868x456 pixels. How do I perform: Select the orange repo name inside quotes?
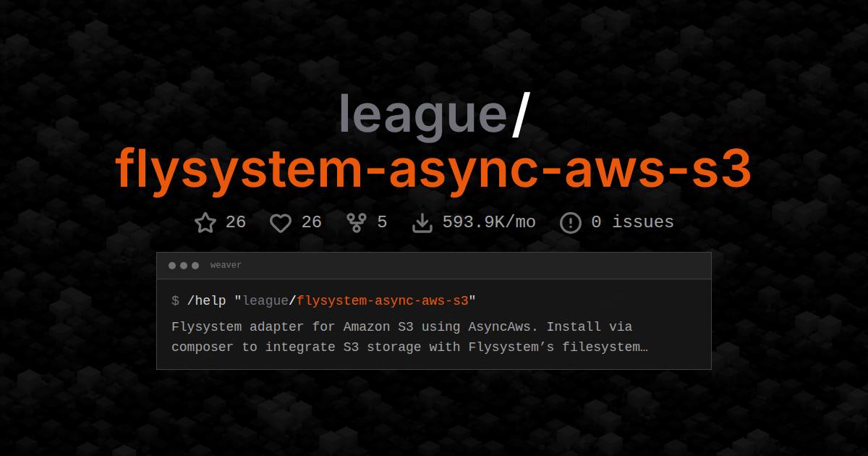click(x=383, y=300)
